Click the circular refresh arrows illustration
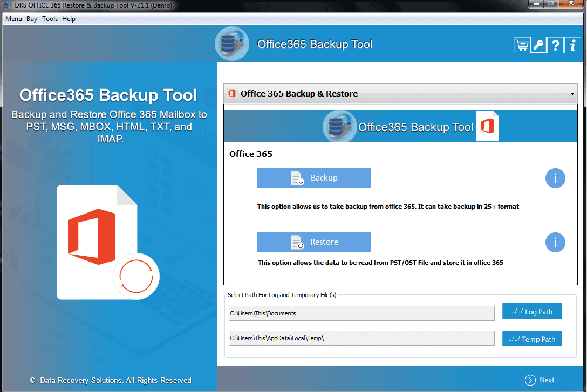 pyautogui.click(x=136, y=276)
